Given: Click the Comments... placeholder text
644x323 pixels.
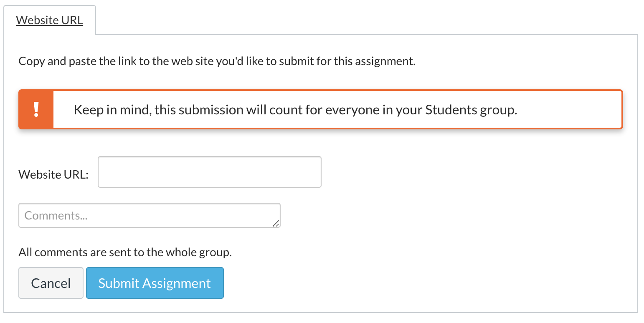Looking at the screenshot, I should (56, 216).
